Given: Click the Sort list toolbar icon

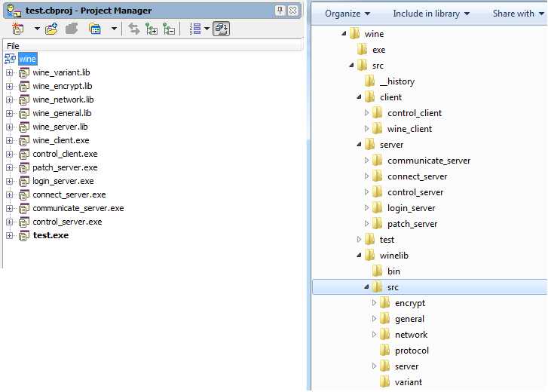Looking at the screenshot, I should point(195,29).
